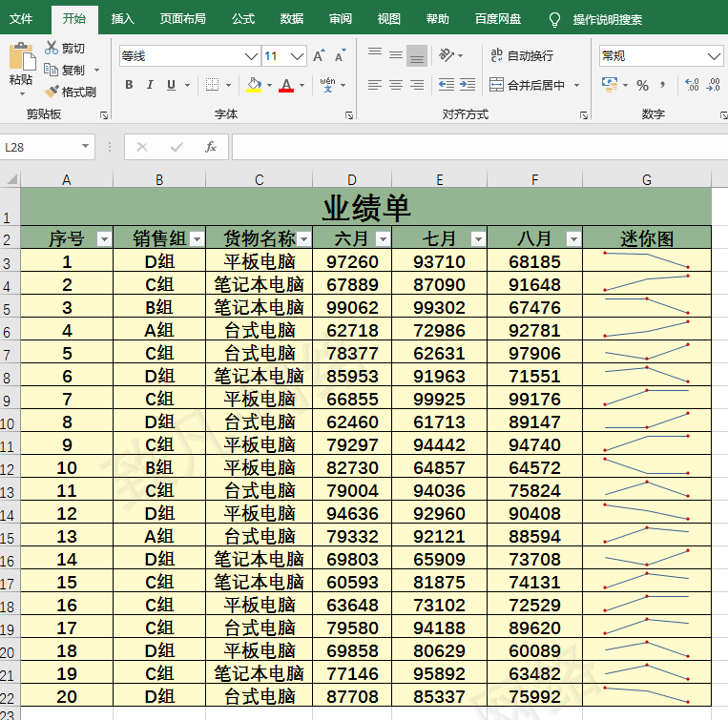
Task: Open 七月 filter dropdown
Action: click(478, 239)
